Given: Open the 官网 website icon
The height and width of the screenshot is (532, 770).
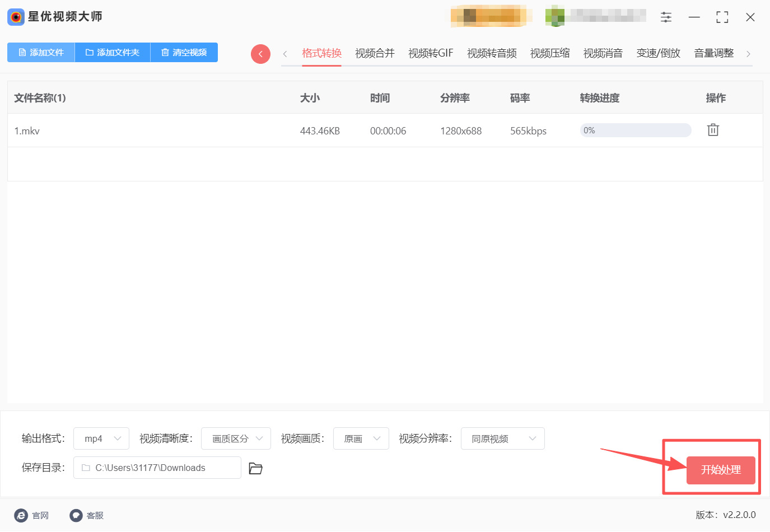Looking at the screenshot, I should click(21, 515).
